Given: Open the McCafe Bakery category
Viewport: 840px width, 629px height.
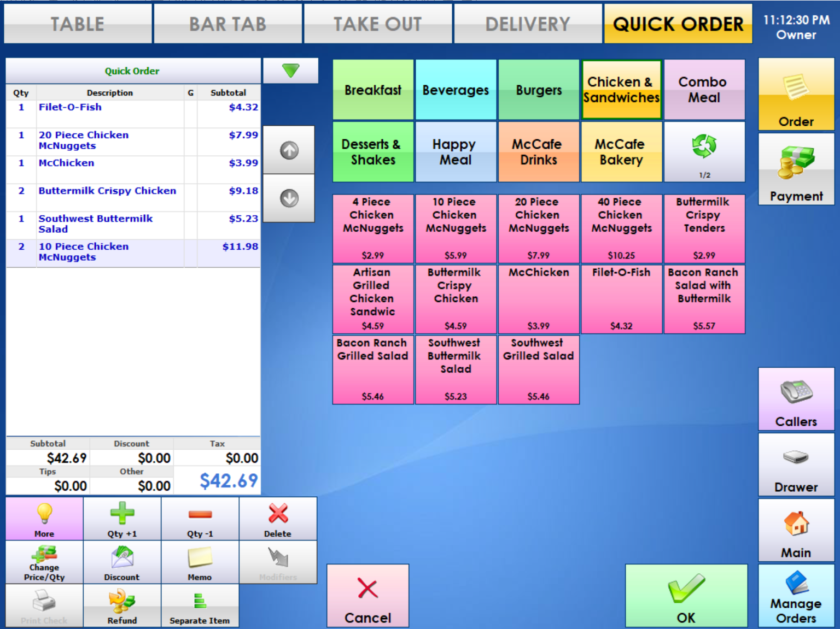Looking at the screenshot, I should pyautogui.click(x=621, y=152).
